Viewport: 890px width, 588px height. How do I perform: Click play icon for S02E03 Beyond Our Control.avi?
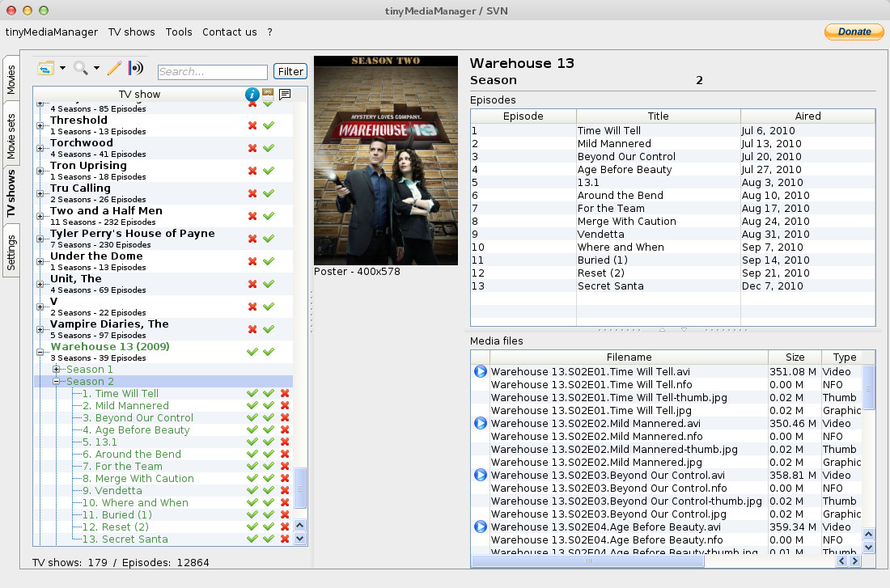(x=480, y=475)
